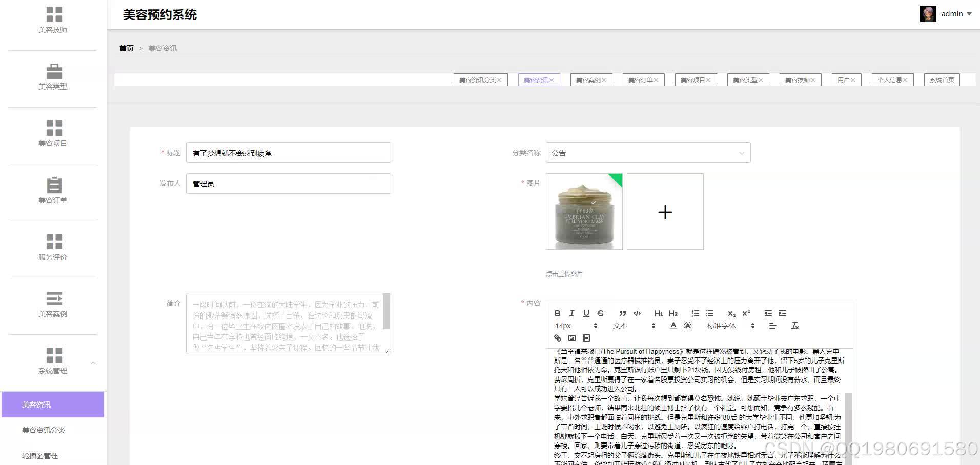Open 首页 from the breadcrumb

pyautogui.click(x=126, y=48)
